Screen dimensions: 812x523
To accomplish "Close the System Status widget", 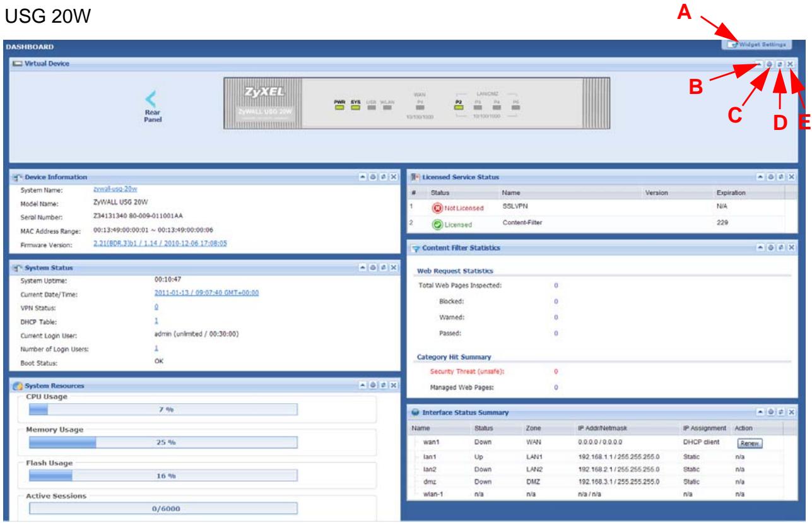I will [x=394, y=268].
